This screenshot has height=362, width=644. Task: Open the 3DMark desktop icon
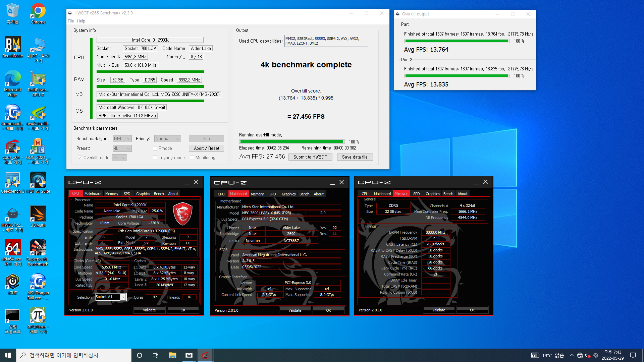click(38, 217)
